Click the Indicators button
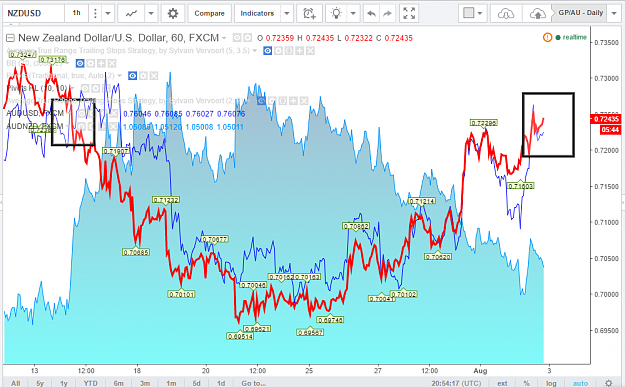 (257, 14)
